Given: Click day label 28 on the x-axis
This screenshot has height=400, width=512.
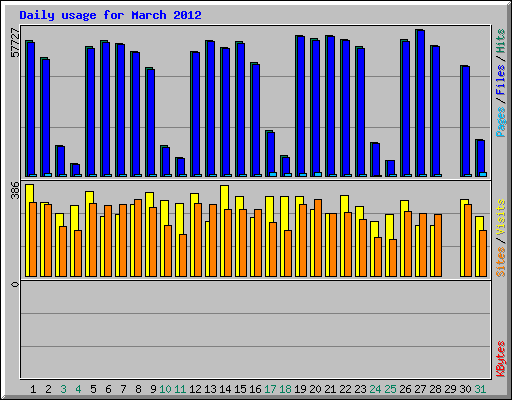Looking at the screenshot, I should click(435, 389).
